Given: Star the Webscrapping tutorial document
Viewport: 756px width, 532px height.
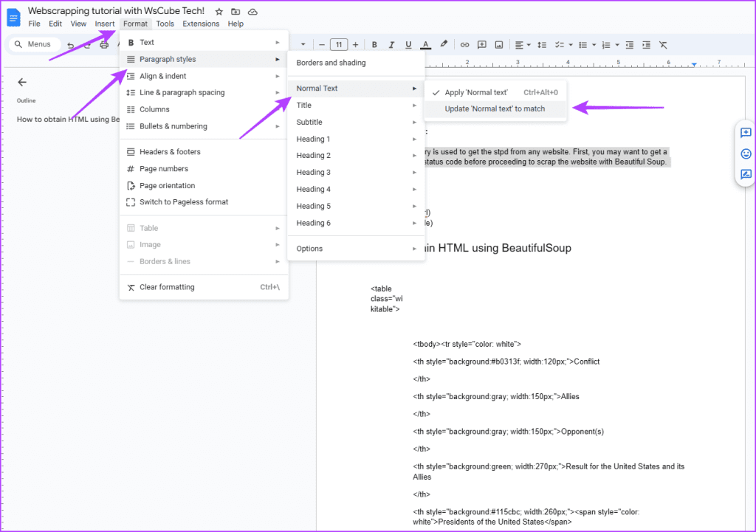Looking at the screenshot, I should coord(219,12).
